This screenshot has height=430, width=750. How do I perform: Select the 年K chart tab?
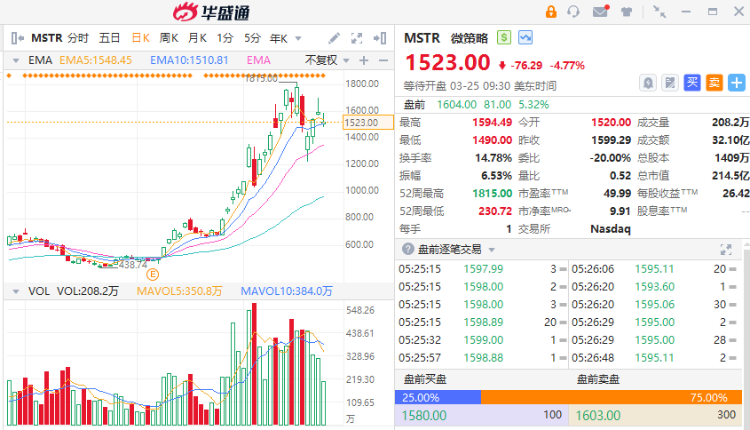tap(279, 38)
